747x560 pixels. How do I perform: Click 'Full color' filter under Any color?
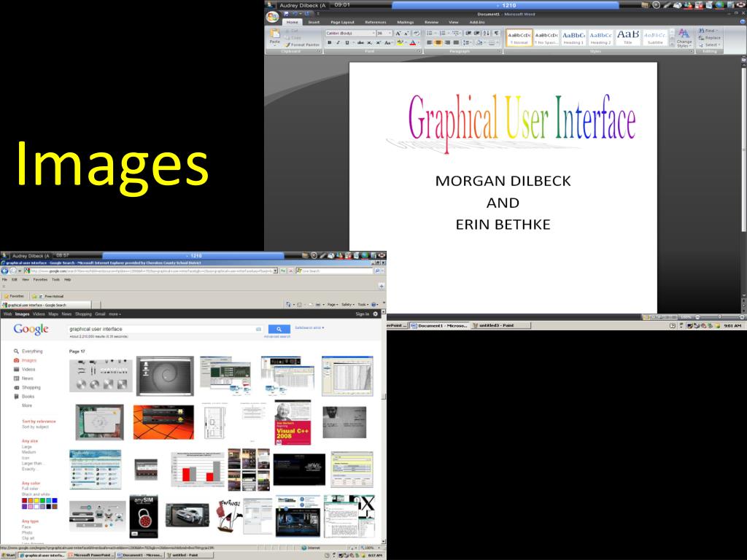pyautogui.click(x=29, y=489)
